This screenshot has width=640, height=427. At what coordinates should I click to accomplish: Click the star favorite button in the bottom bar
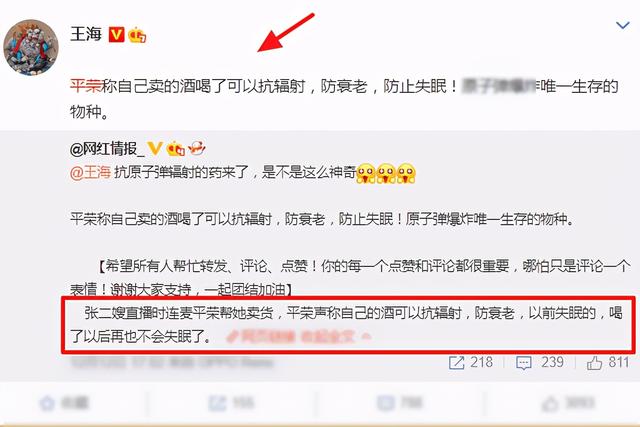pos(64,403)
